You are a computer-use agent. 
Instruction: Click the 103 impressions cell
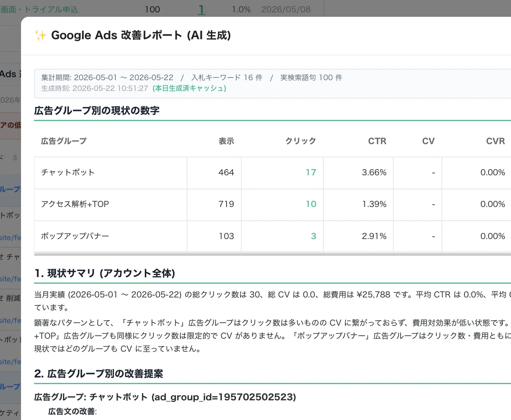214,236
